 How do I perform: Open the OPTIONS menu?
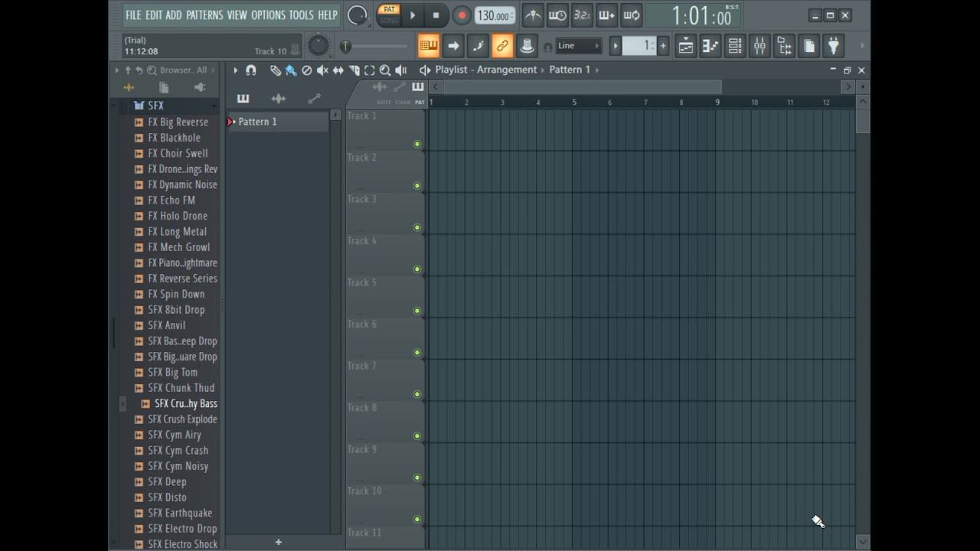(x=268, y=15)
